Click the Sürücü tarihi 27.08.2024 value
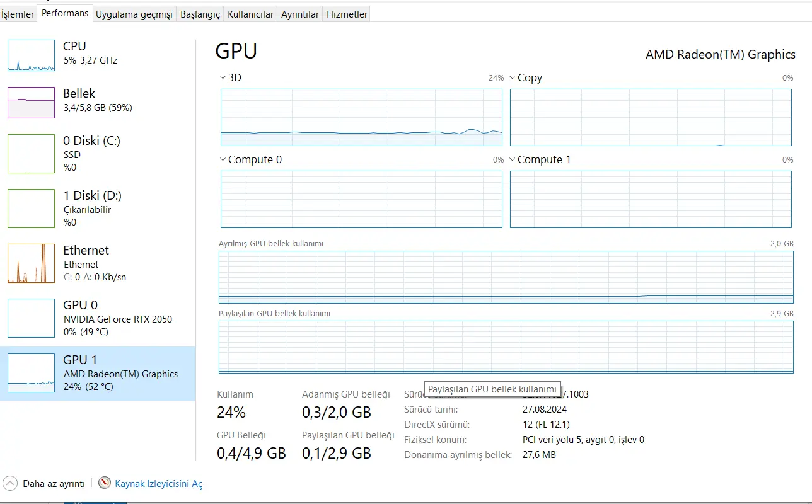The width and height of the screenshot is (812, 504). tap(546, 409)
